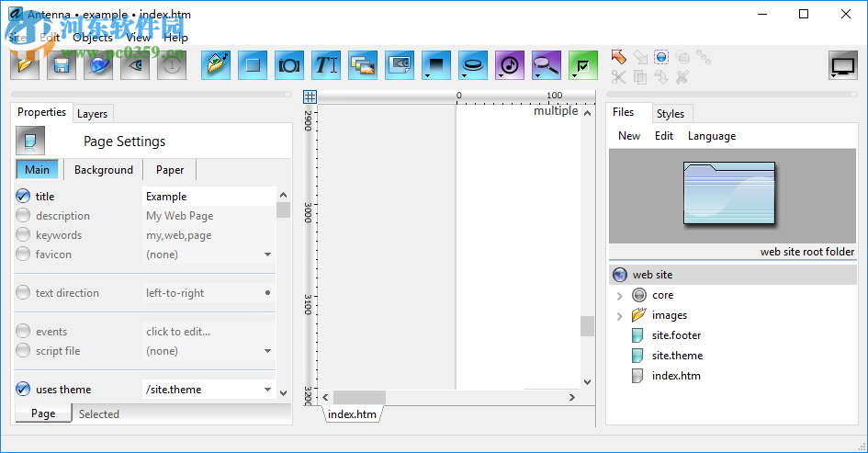868x453 pixels.
Task: Select web site root node
Action: (733, 275)
